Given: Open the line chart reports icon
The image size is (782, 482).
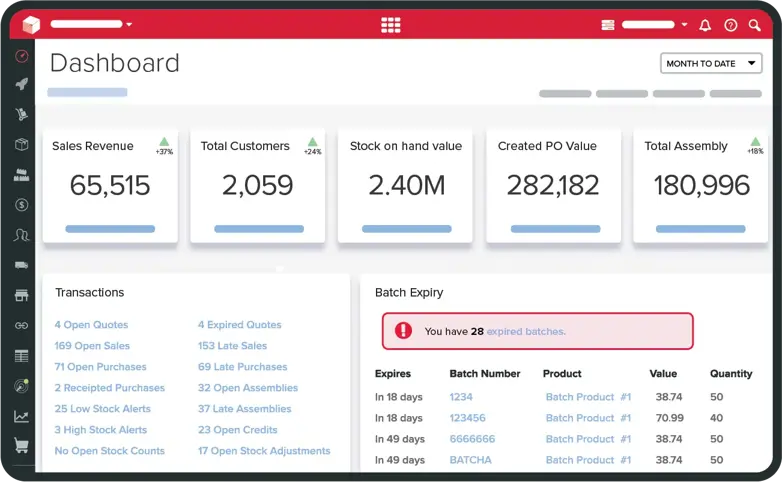Looking at the screenshot, I should pyautogui.click(x=21, y=416).
